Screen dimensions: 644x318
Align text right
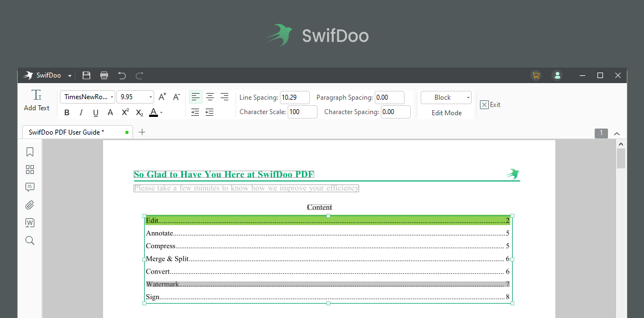[224, 98]
